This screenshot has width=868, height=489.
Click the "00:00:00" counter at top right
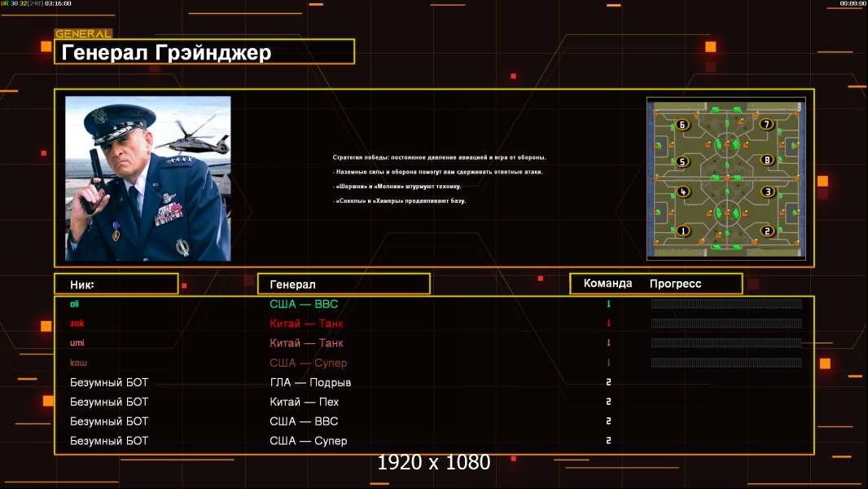coord(853,3)
